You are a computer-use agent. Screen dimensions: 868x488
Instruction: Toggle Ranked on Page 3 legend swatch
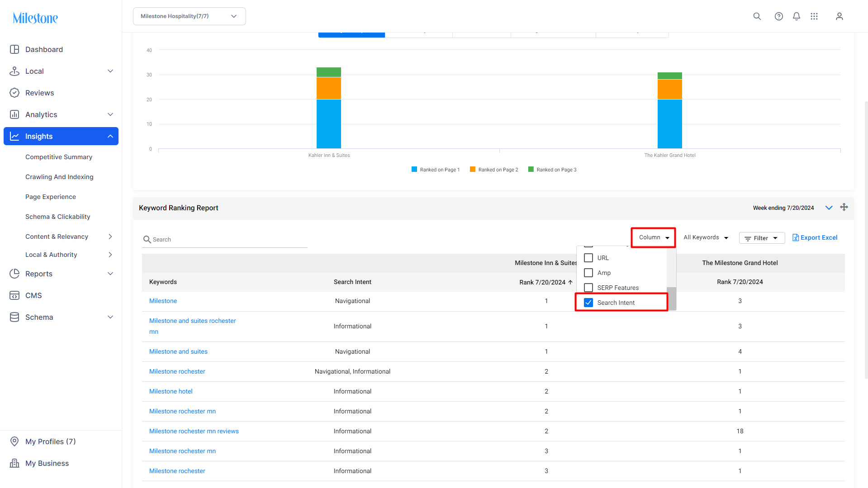pos(531,170)
